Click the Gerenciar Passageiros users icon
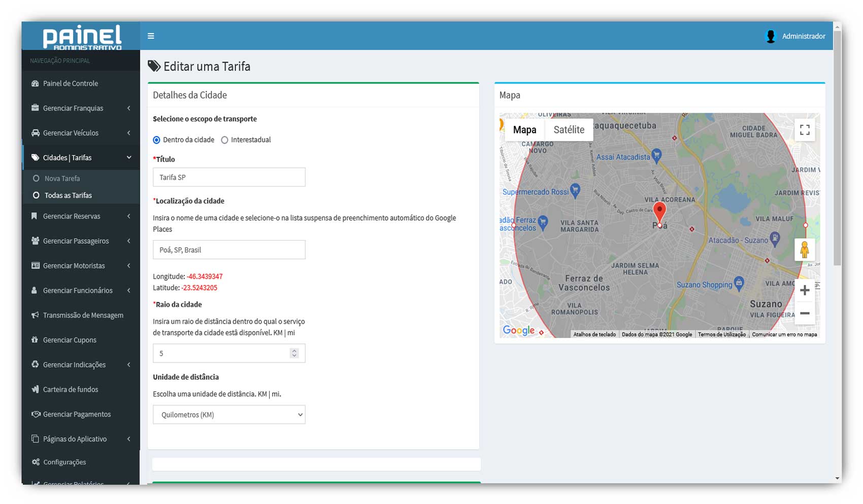 (35, 241)
